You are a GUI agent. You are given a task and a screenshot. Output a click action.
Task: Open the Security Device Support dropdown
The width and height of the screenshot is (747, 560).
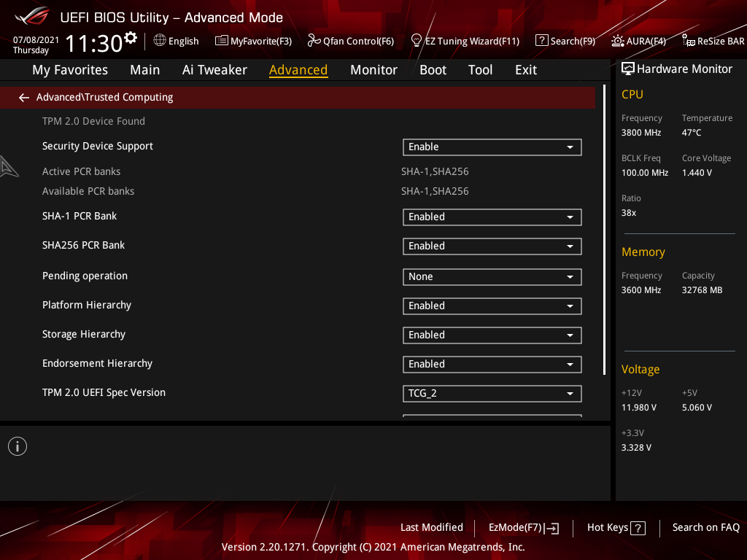coord(492,147)
